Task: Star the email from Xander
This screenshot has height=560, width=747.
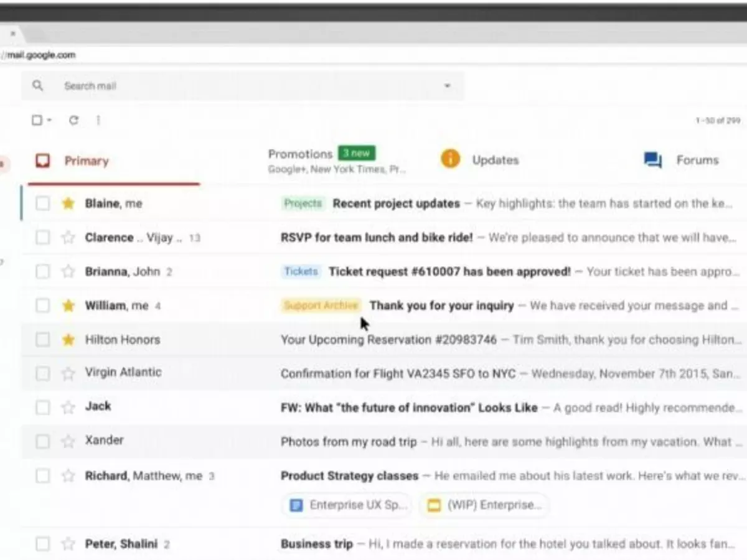Action: point(67,441)
